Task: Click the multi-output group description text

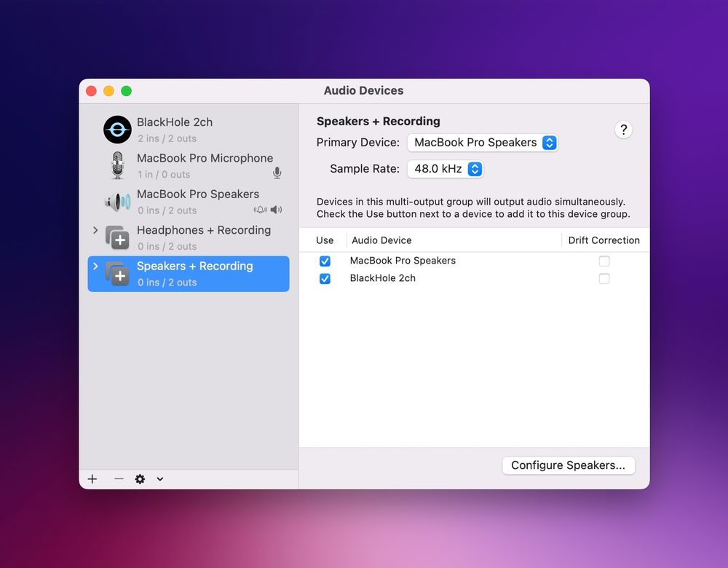Action: click(x=473, y=208)
